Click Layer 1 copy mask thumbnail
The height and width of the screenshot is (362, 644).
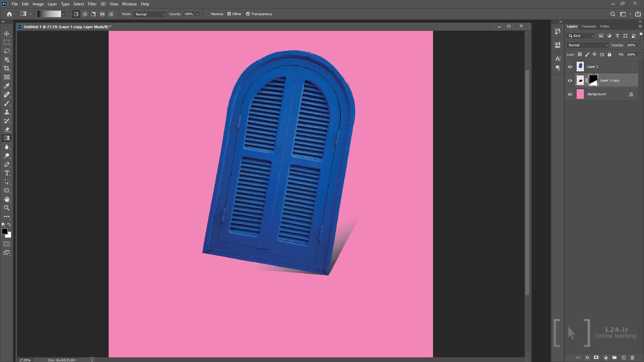coord(593,80)
